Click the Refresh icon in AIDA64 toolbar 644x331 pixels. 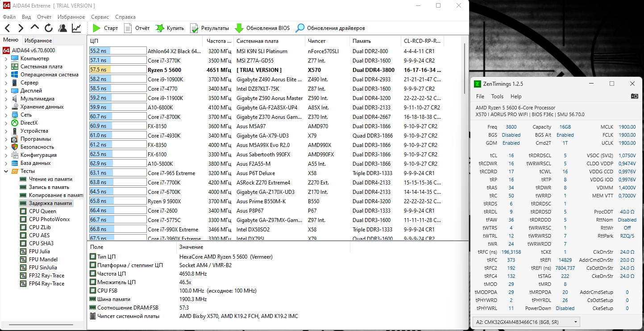pyautogui.click(x=49, y=28)
